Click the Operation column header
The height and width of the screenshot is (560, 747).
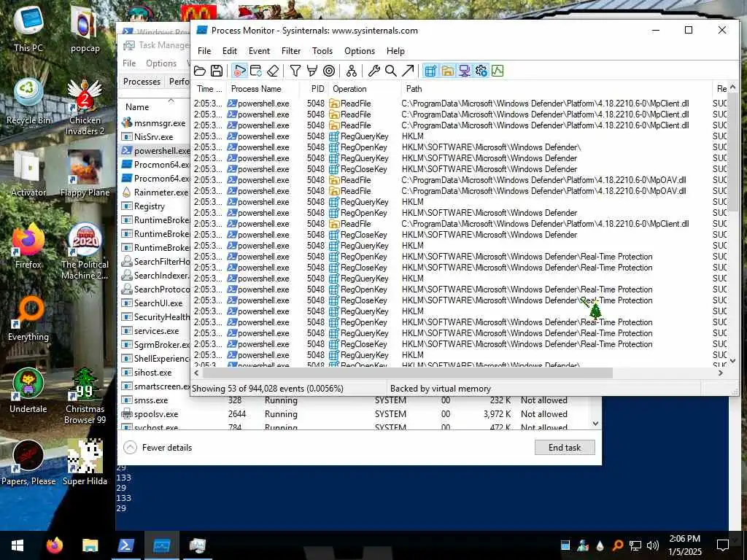[365, 88]
